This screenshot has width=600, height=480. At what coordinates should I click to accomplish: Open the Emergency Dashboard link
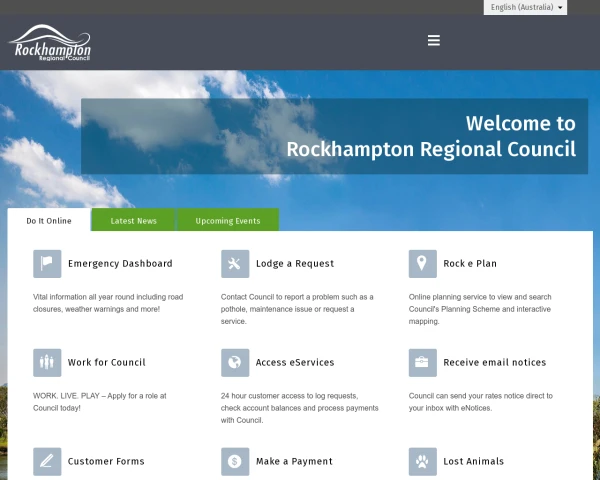[x=120, y=264]
